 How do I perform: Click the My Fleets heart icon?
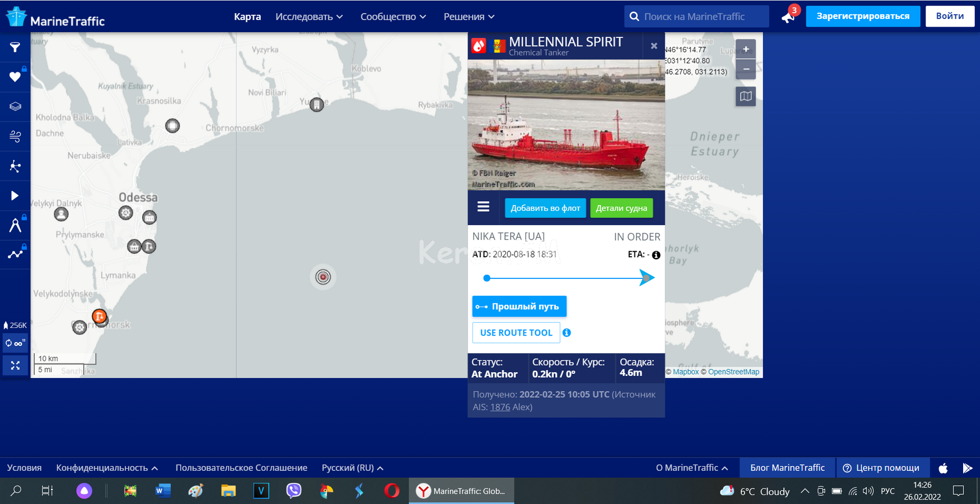point(15,77)
